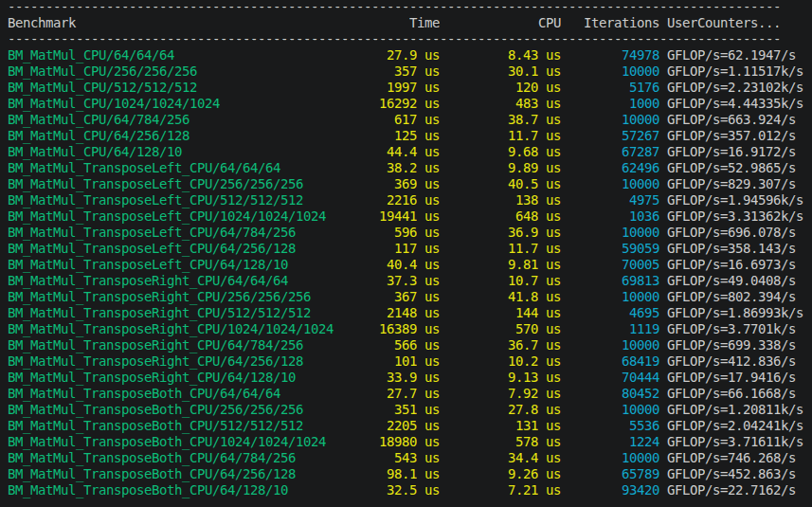Click the GFLOP/s=22.7162/s counter
Viewport: 812px width, 507px height.
[x=731, y=490]
